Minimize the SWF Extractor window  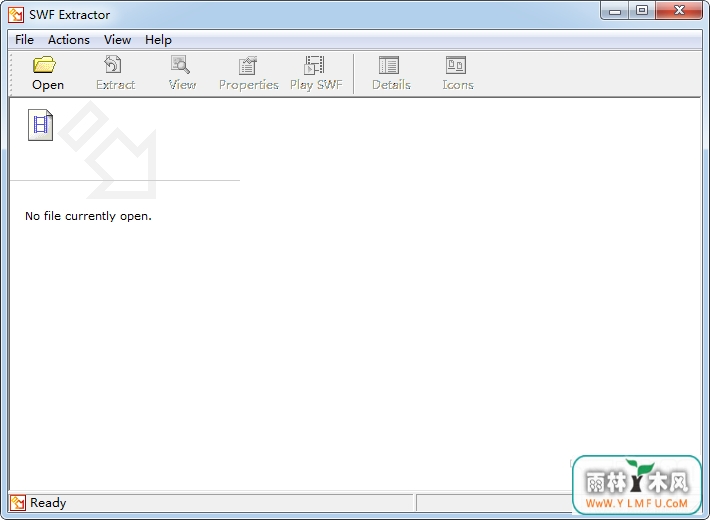coord(614,11)
